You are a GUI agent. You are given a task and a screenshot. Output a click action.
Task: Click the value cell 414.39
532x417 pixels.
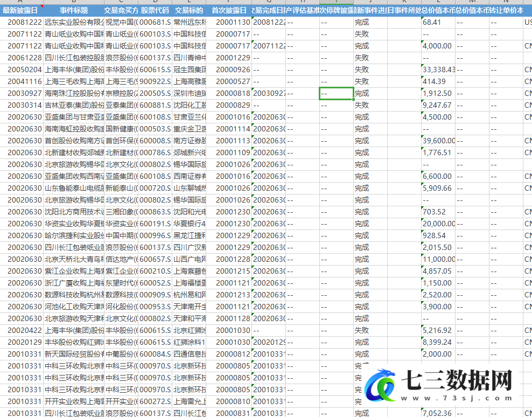click(438, 81)
